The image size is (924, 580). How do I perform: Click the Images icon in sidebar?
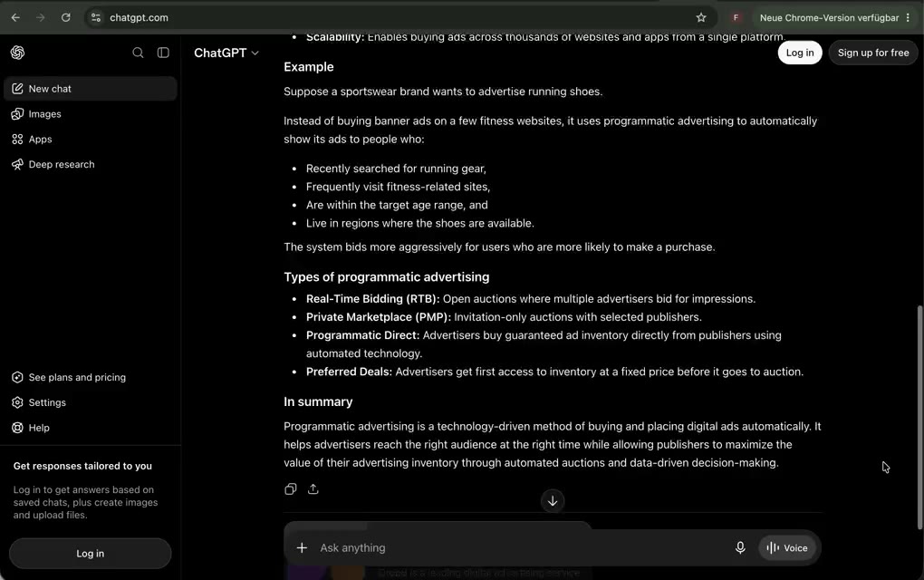coord(18,114)
